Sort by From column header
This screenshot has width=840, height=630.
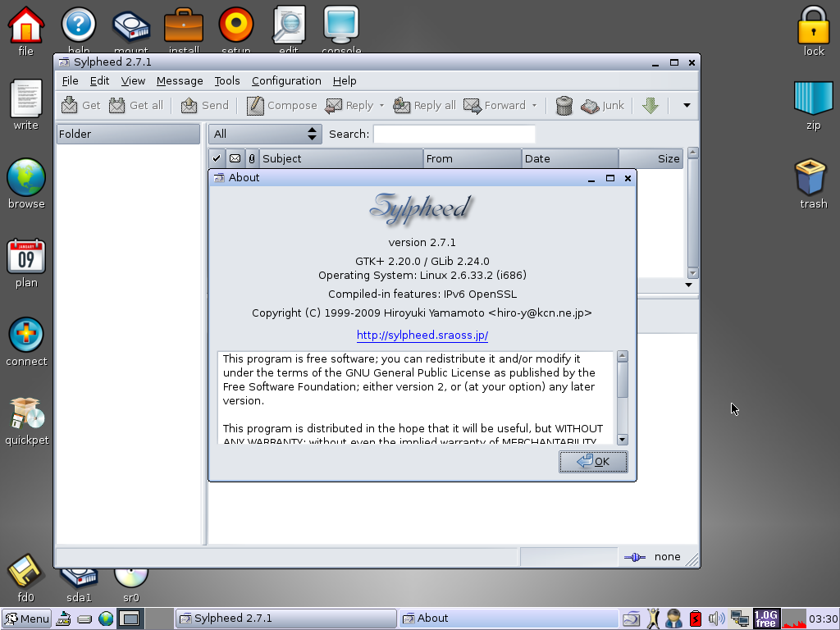(472, 158)
